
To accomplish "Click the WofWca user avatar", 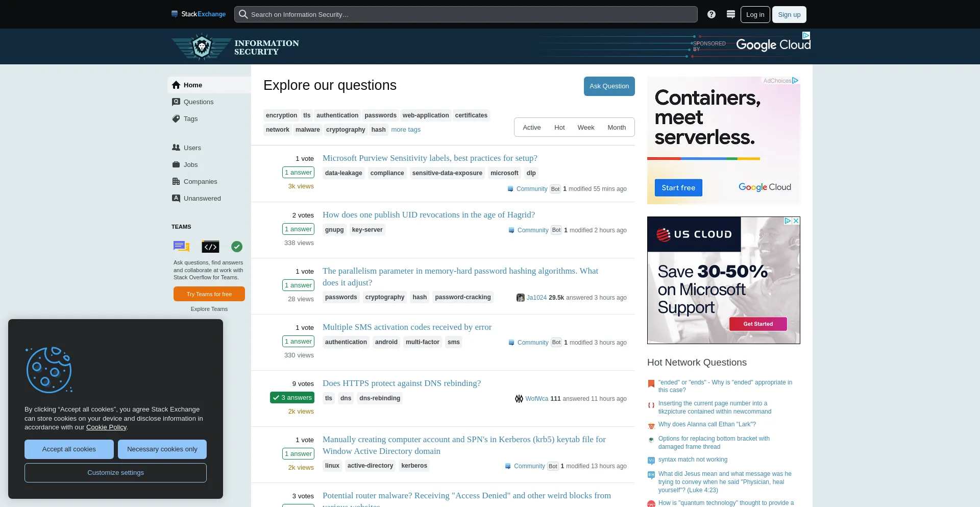I will pyautogui.click(x=519, y=399).
